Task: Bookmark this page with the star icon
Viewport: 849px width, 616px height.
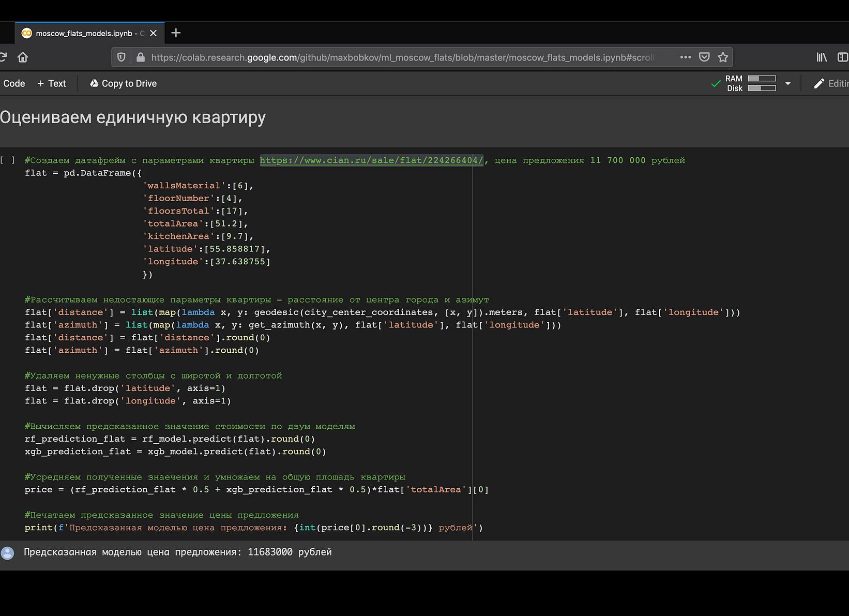Action: 723,57
